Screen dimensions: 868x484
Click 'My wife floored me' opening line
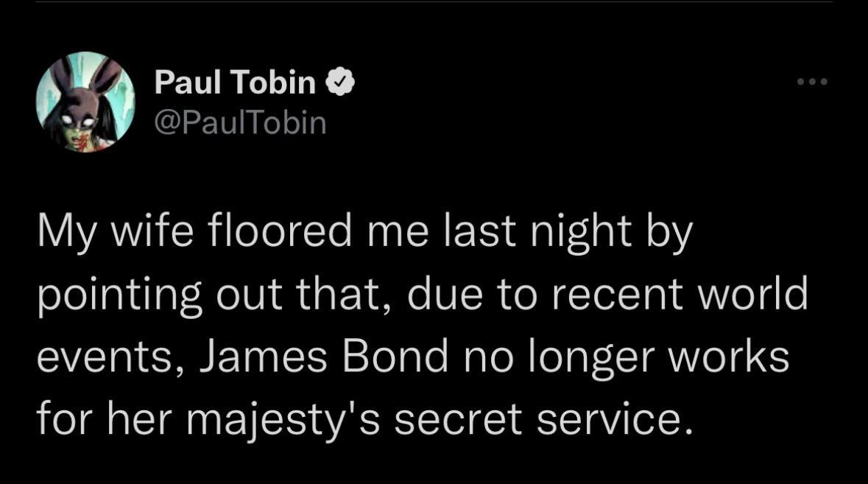point(221,230)
